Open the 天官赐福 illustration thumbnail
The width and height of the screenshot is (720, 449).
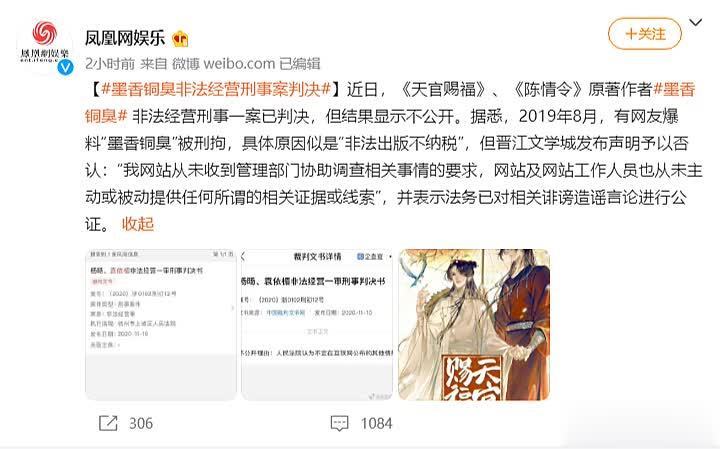[x=474, y=325]
